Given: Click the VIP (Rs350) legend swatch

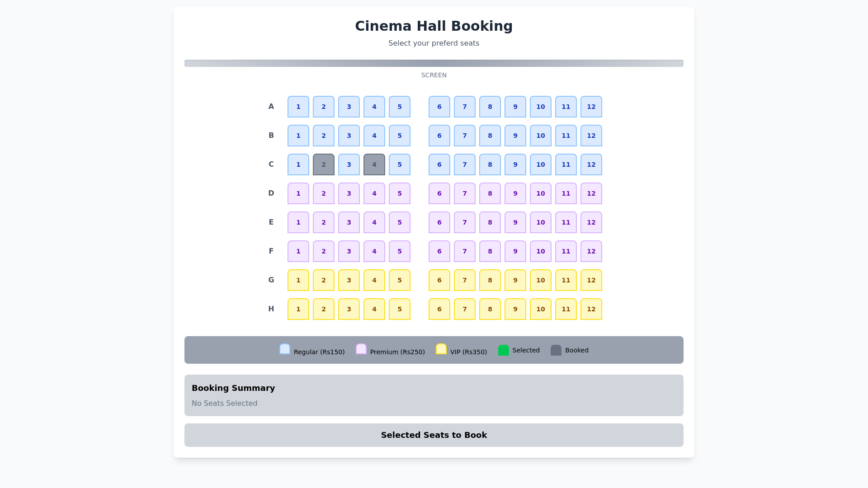Looking at the screenshot, I should 441,349.
